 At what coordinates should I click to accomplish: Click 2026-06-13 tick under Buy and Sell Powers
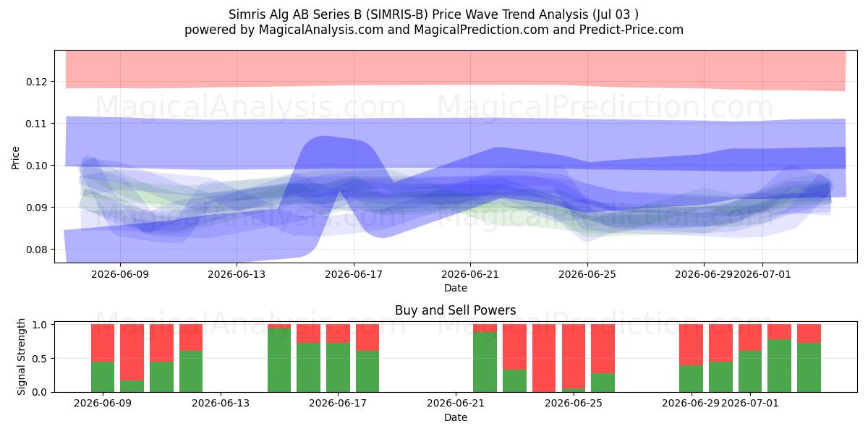(221, 404)
